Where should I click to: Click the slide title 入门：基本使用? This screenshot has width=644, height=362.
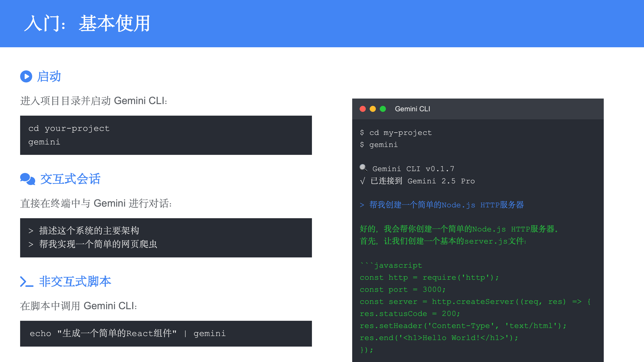[87, 23]
